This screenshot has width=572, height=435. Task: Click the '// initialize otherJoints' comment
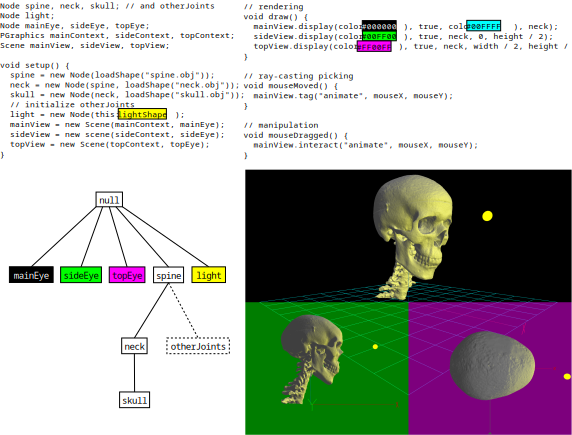coord(72,104)
